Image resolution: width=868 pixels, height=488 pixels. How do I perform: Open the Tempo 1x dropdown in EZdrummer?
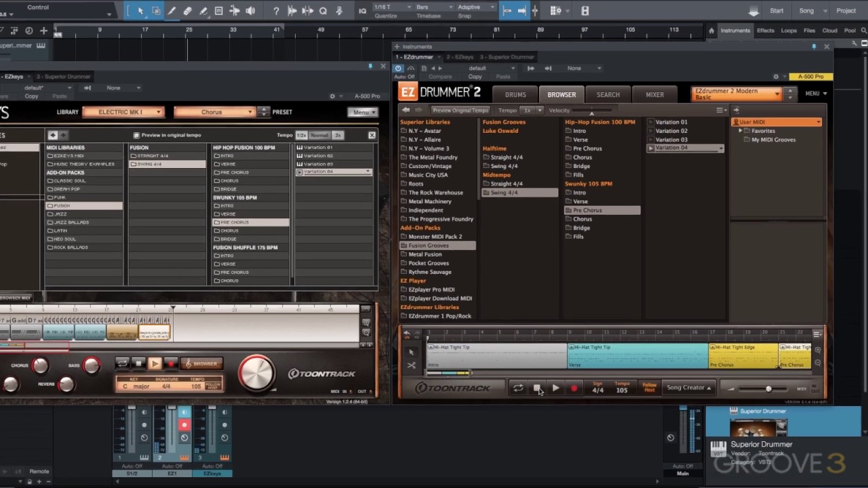coord(531,110)
